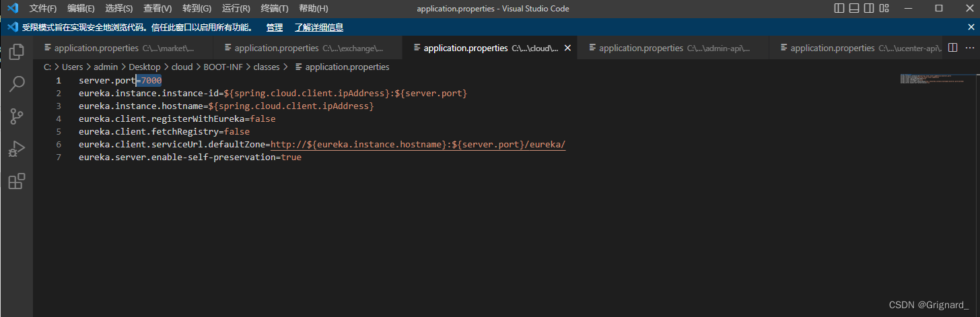Open the 运行(R) menu
The height and width of the screenshot is (317, 980).
[236, 8]
